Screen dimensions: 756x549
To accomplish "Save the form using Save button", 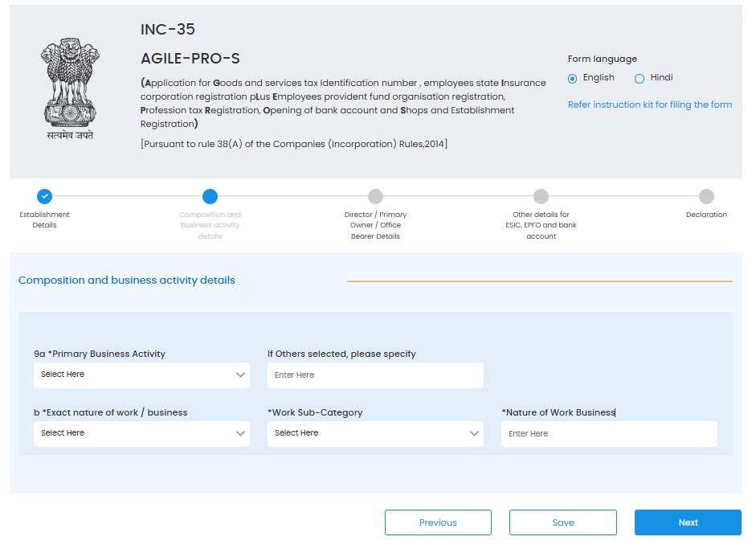I will coord(562,522).
